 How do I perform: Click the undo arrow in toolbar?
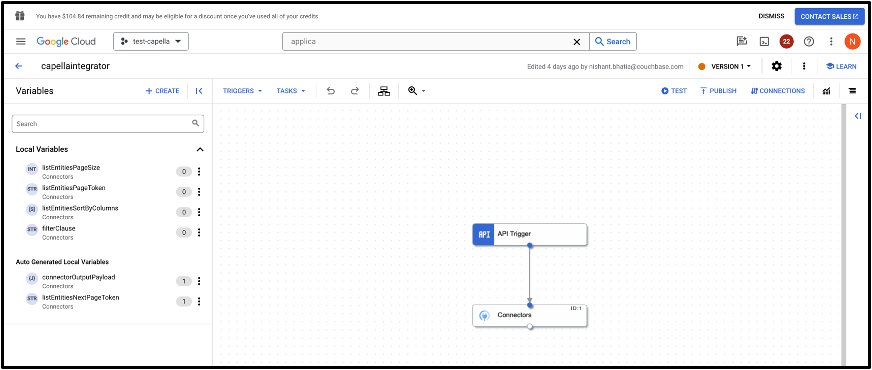tap(331, 91)
